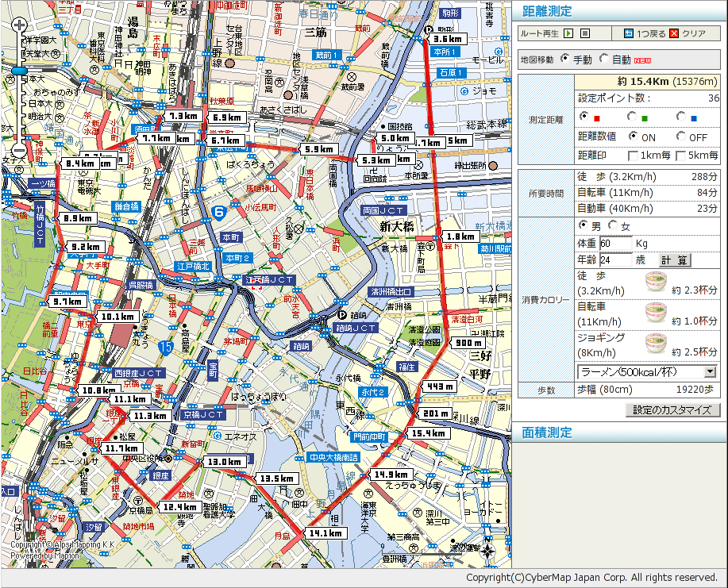Select 女 as gender
The image size is (728, 588).
(x=613, y=225)
